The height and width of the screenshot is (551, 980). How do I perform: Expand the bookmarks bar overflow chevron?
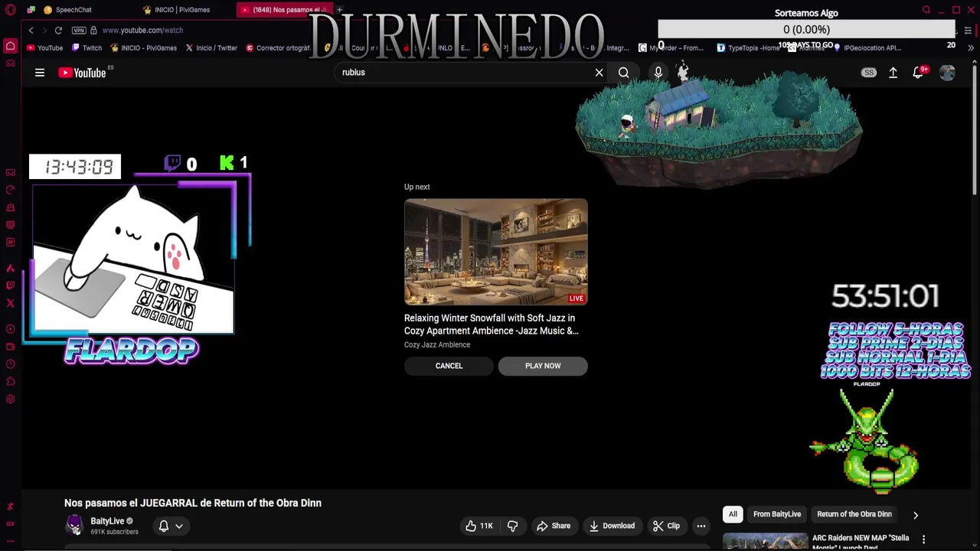[x=970, y=47]
